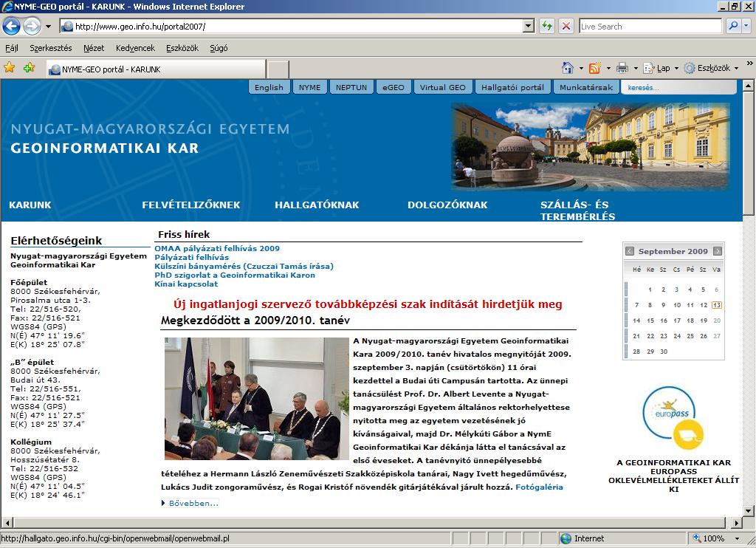Viewport: 756px width, 548px height.
Task: Select highlighted day 13 in calendar
Action: coord(716,305)
